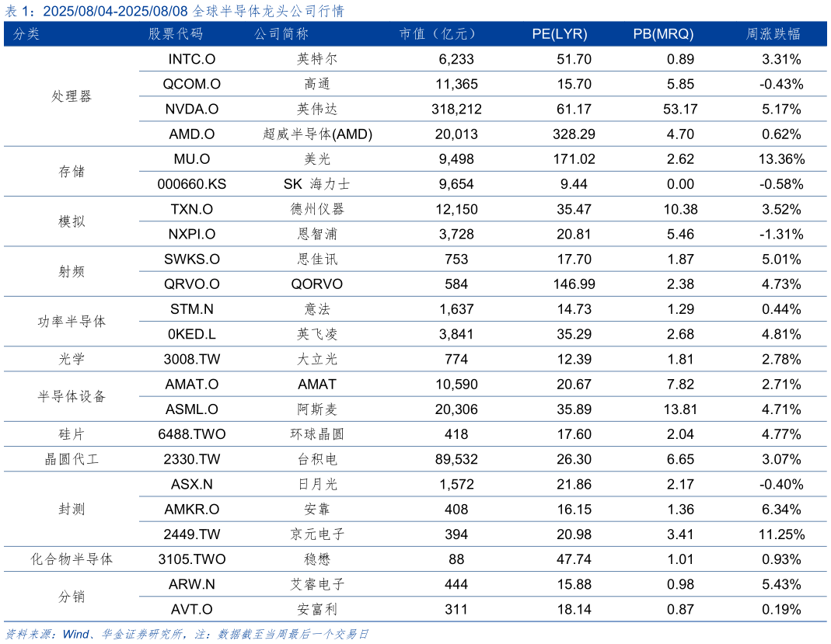Select the 公司简称 column header
This screenshot has height=644, width=831.
point(281,34)
